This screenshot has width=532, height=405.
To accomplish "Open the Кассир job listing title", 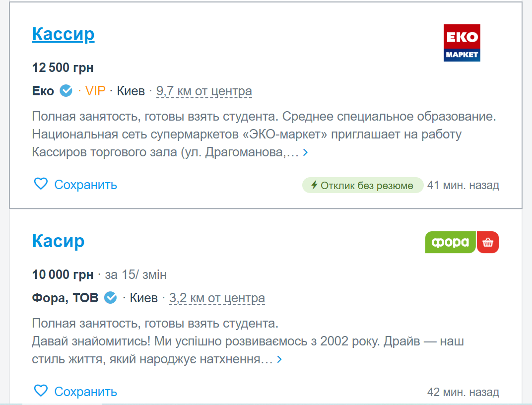I will 63,34.
